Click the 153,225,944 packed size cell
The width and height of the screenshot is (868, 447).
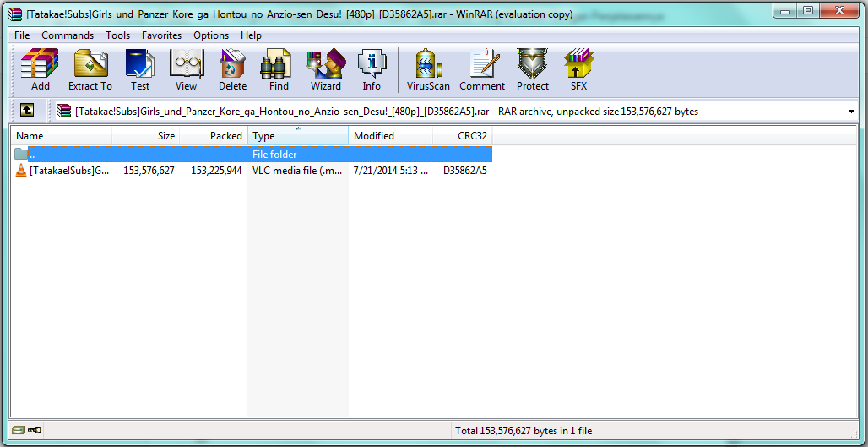(x=216, y=171)
